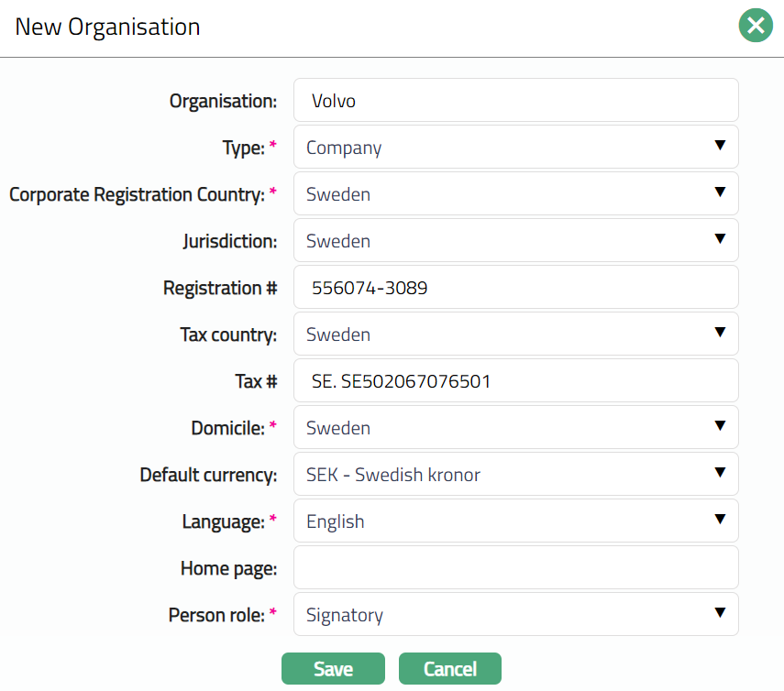This screenshot has height=691, width=784.
Task: Expand the Tax country dropdown
Action: pyautogui.click(x=515, y=335)
